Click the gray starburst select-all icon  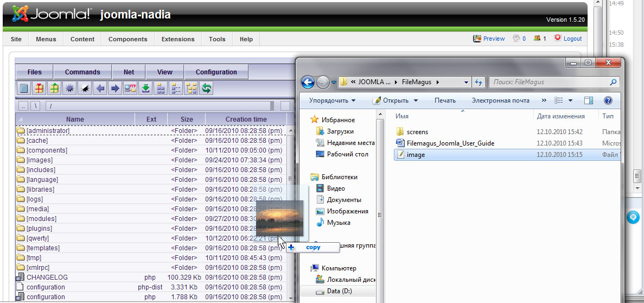click(69, 89)
